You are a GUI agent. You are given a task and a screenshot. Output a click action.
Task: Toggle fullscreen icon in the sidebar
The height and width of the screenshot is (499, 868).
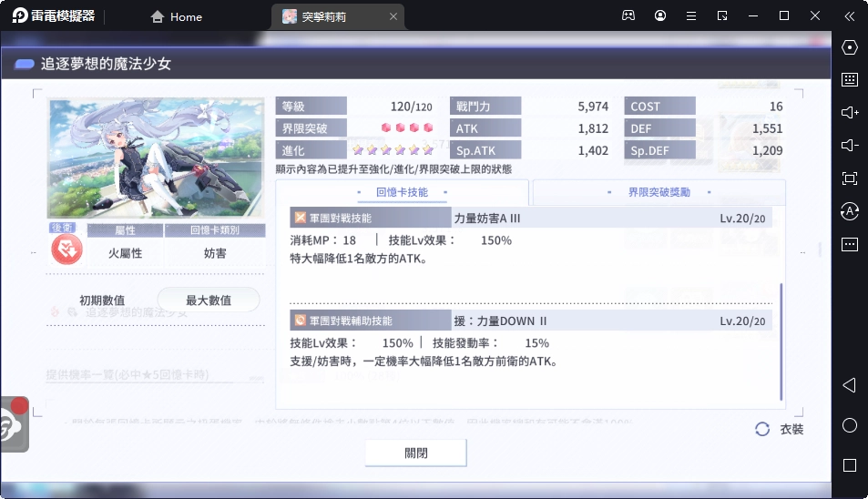849,178
